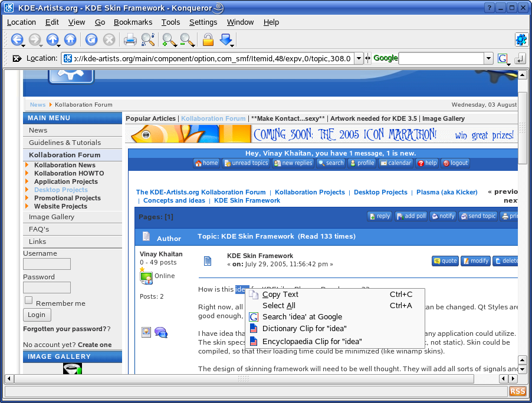The width and height of the screenshot is (532, 403).
Task: Click the Password input field
Action: pos(47,288)
